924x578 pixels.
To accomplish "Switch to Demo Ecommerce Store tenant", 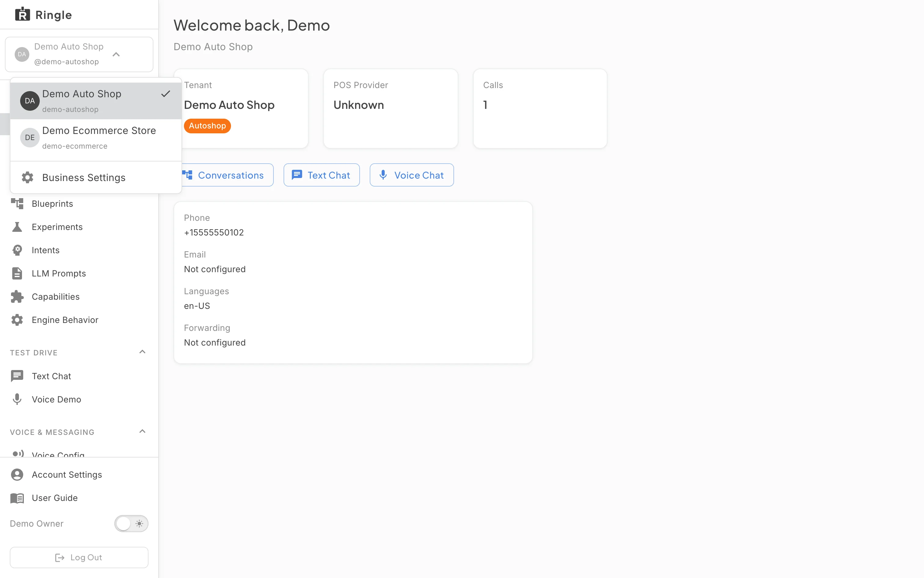I will click(x=96, y=138).
